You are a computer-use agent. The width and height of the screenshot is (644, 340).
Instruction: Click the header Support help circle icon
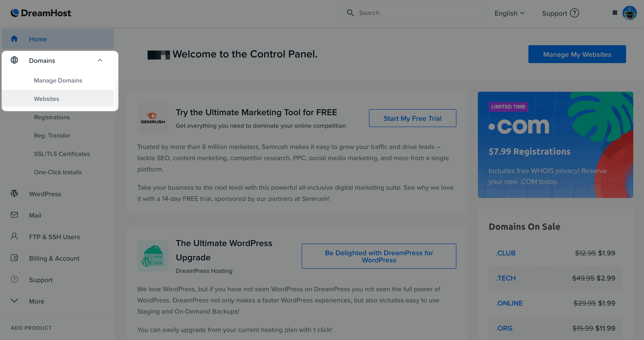point(574,13)
